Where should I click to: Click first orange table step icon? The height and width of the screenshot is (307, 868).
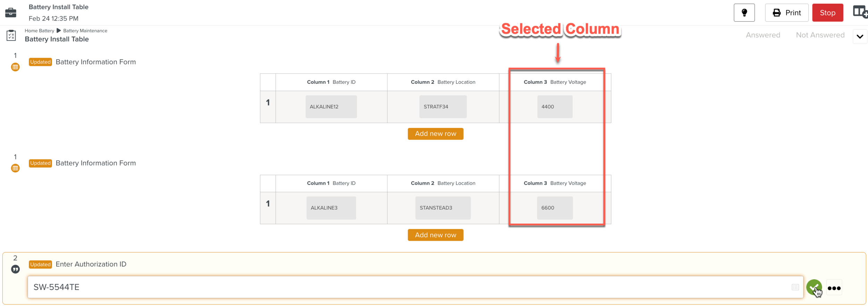pos(15,67)
